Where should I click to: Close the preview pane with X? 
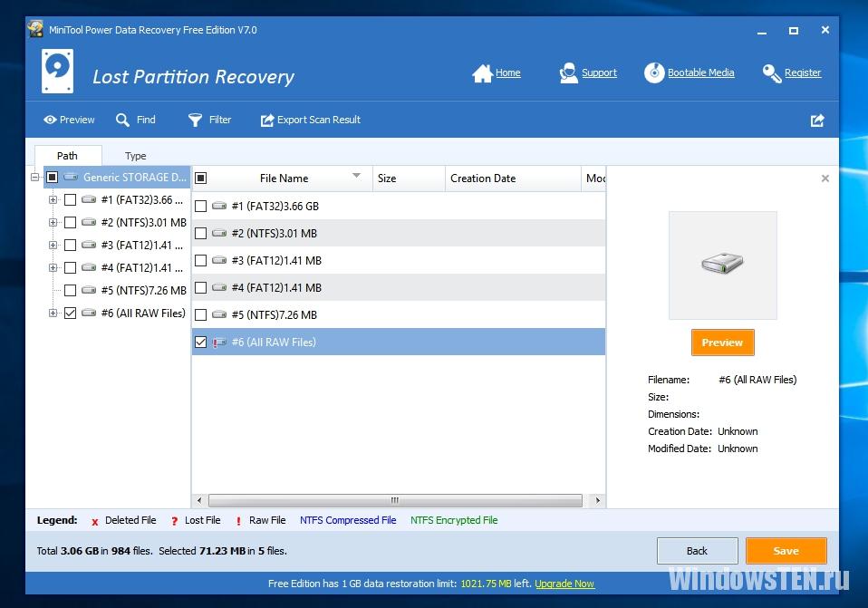pos(825,179)
